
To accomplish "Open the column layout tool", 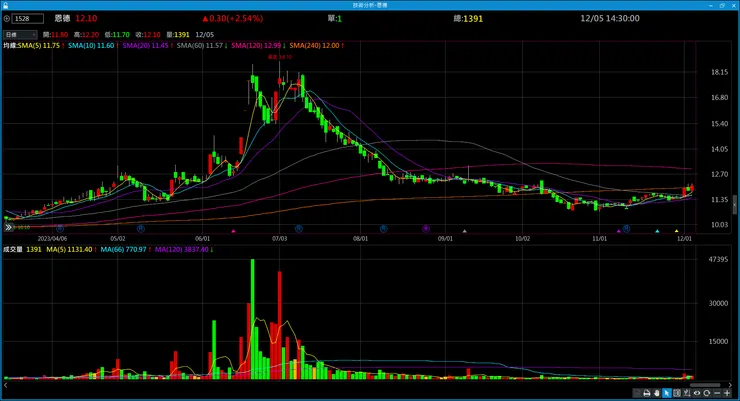I will pos(677,393).
